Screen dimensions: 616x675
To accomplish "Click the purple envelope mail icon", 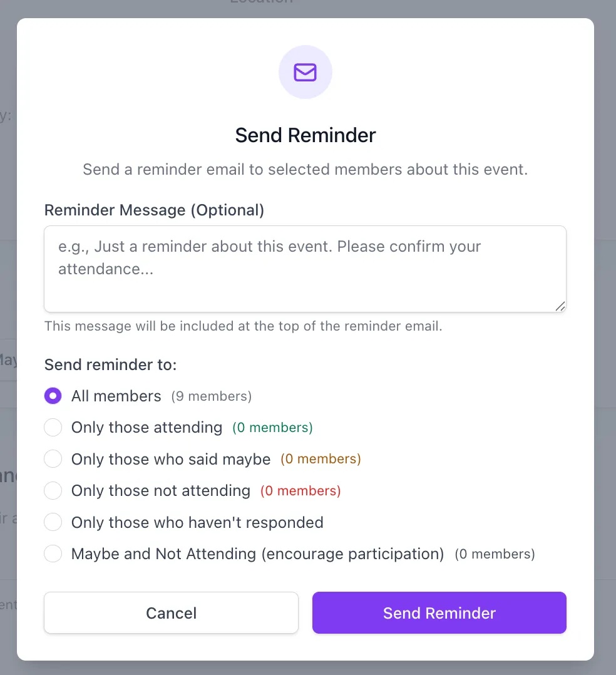I will tap(305, 73).
